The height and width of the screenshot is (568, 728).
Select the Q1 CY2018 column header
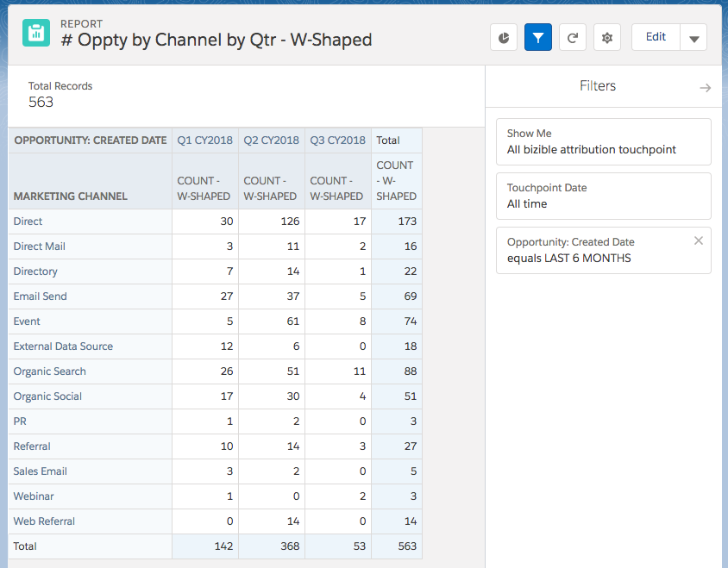pyautogui.click(x=204, y=140)
